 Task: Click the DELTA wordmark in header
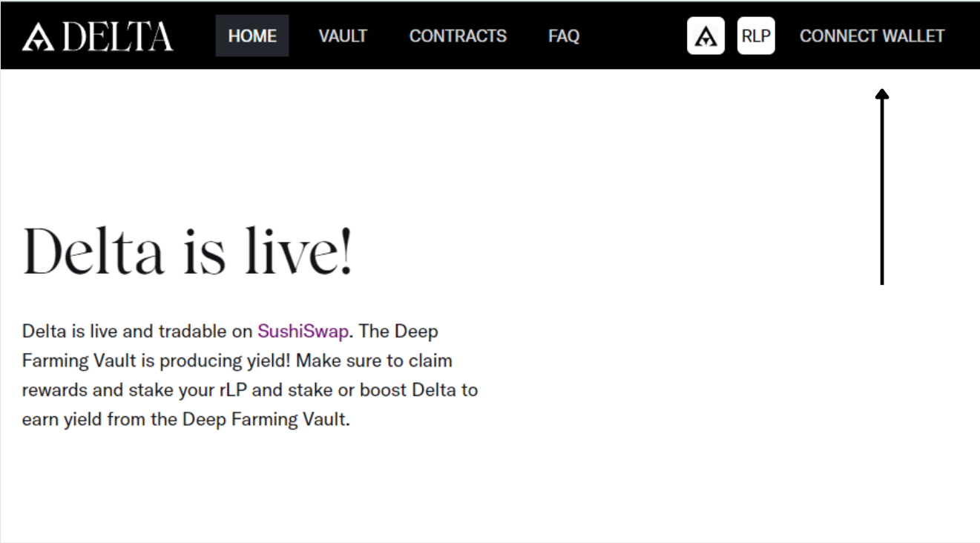pos(118,36)
